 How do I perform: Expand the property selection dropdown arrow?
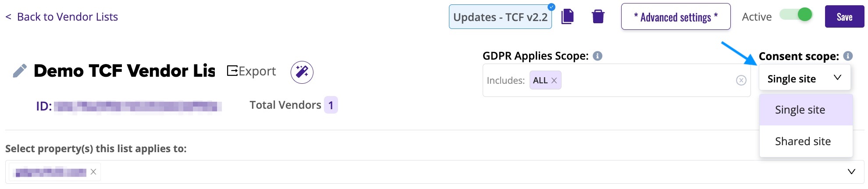[851, 171]
